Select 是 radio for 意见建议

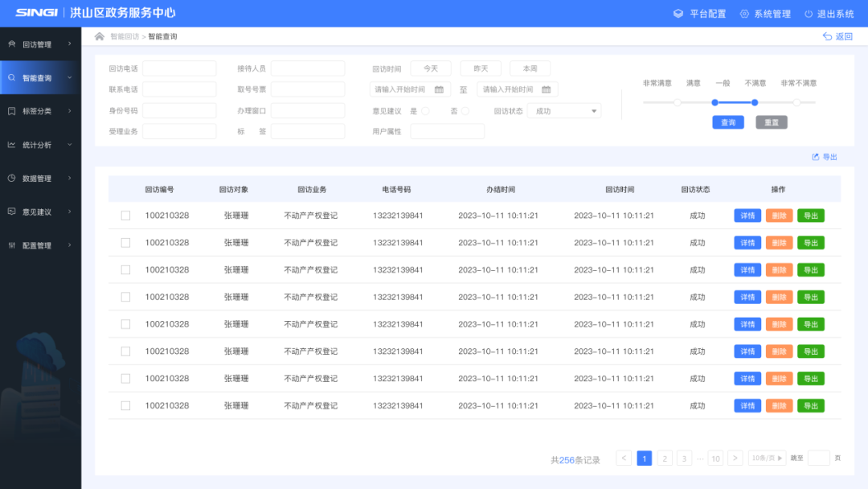coord(425,111)
